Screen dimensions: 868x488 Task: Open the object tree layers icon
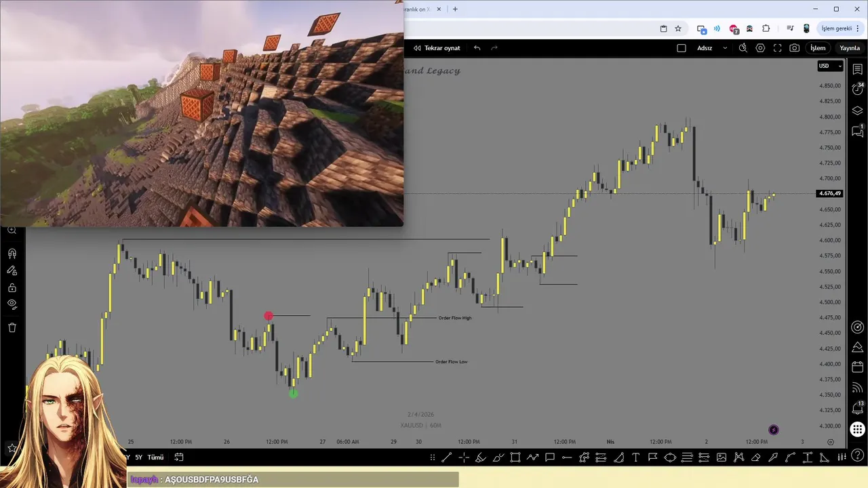858,110
